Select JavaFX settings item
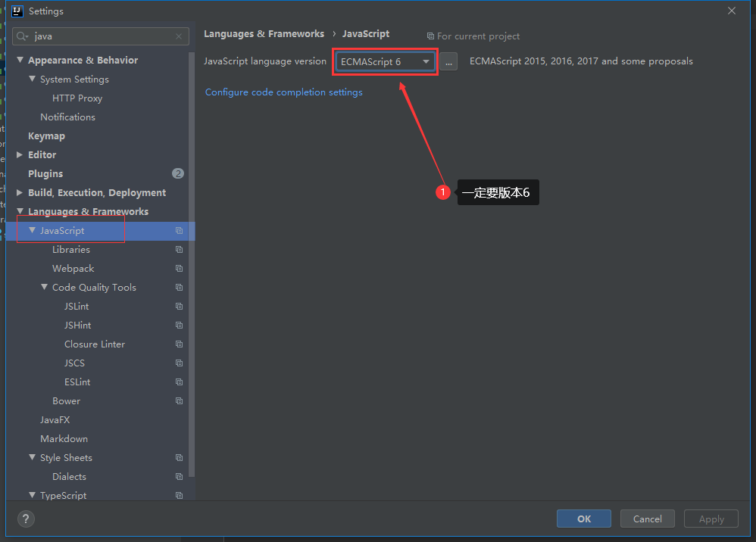 (55, 419)
